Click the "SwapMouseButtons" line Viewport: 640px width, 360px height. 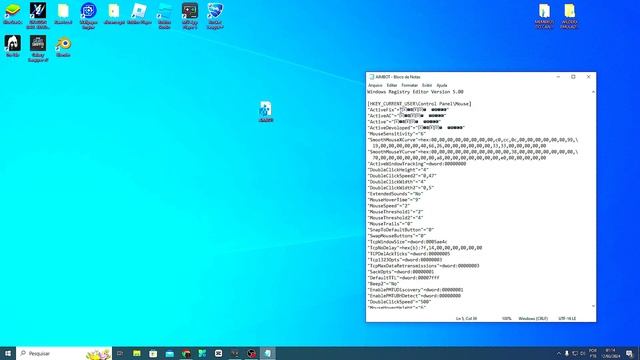point(397,236)
